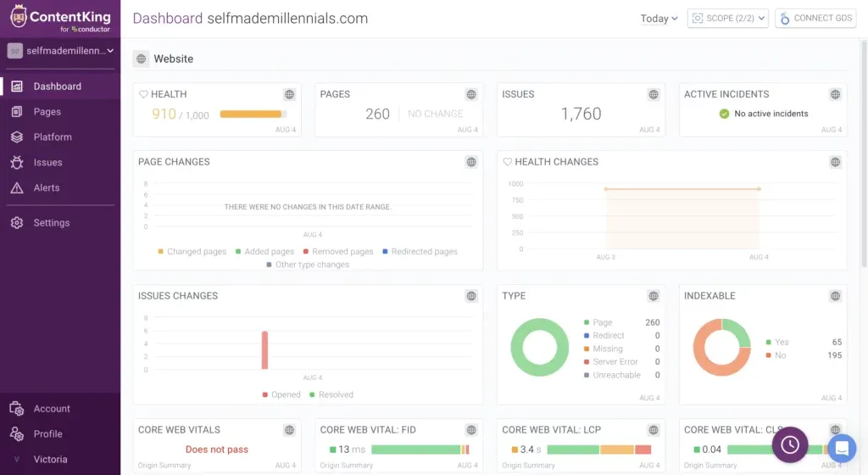868x475 pixels.
Task: Toggle Other type changes legend item
Action: click(x=308, y=265)
